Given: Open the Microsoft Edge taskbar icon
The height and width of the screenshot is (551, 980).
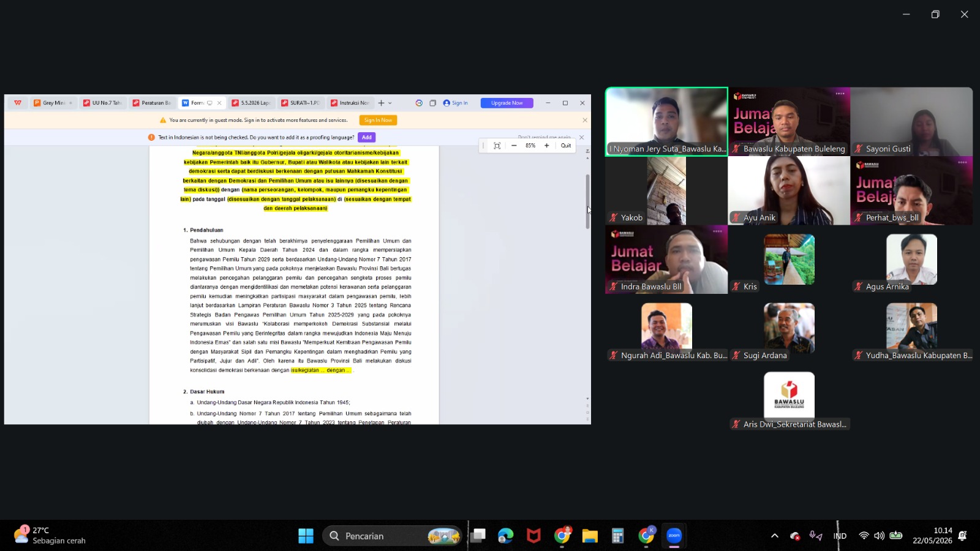Looking at the screenshot, I should pyautogui.click(x=505, y=536).
